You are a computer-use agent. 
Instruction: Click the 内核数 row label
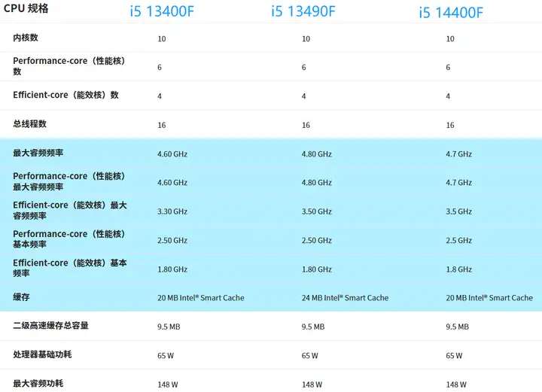[x=26, y=38]
